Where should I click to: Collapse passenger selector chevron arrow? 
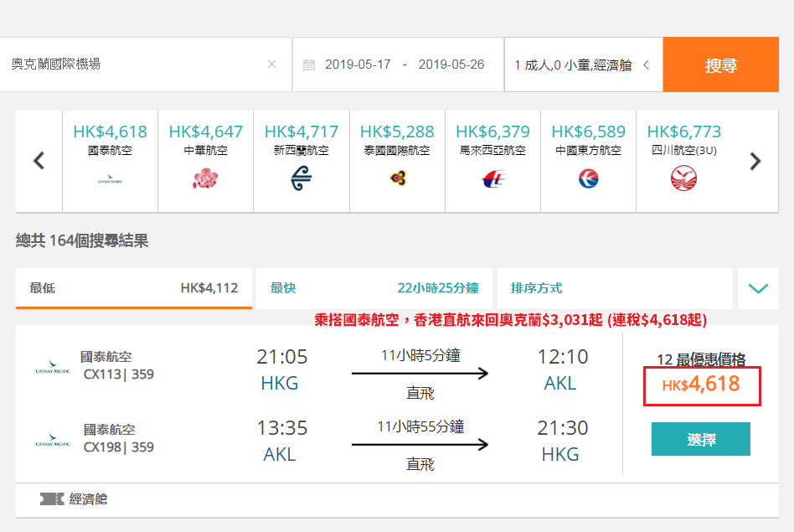pyautogui.click(x=646, y=65)
